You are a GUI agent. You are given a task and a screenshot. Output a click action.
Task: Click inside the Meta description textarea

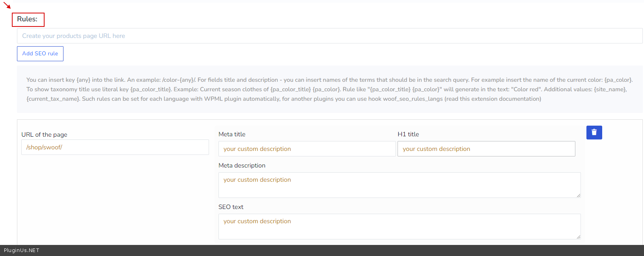tap(399, 185)
